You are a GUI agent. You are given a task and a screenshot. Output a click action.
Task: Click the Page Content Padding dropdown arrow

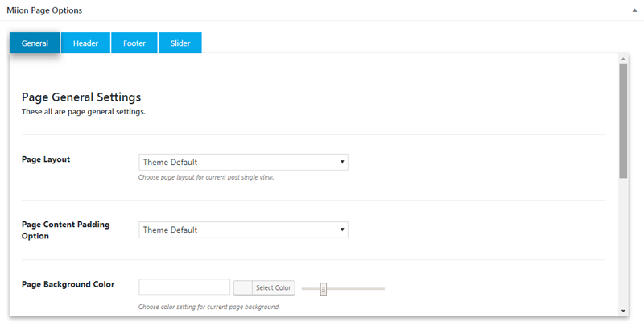[x=342, y=230]
